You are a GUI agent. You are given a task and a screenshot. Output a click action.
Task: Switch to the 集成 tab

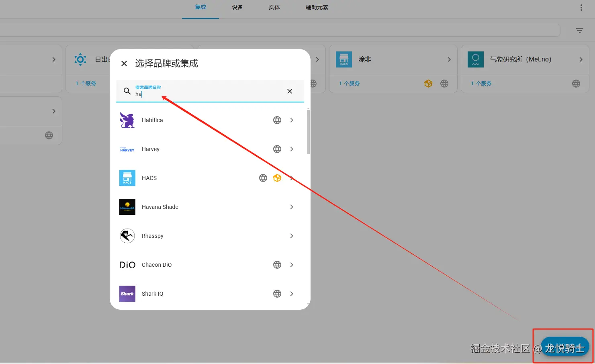tap(200, 7)
